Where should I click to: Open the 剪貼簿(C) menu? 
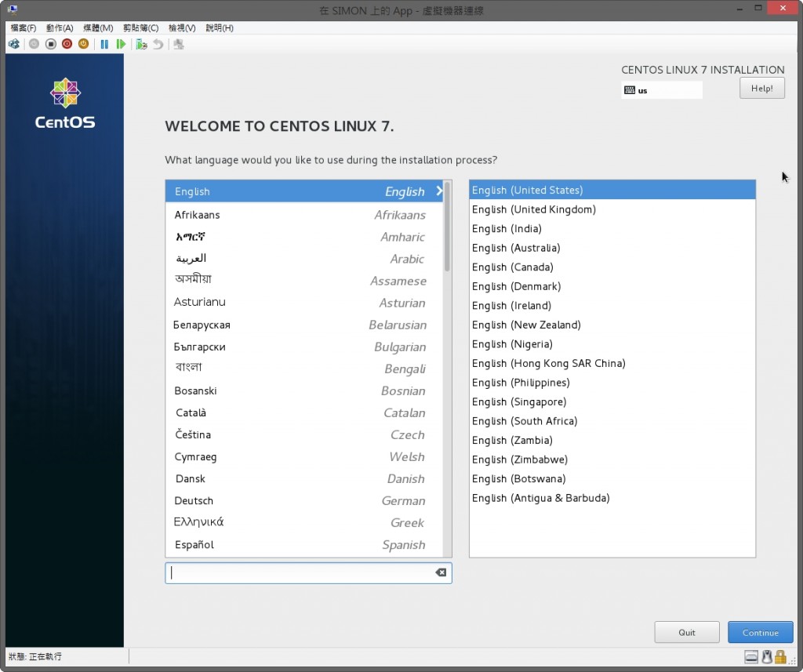(141, 27)
